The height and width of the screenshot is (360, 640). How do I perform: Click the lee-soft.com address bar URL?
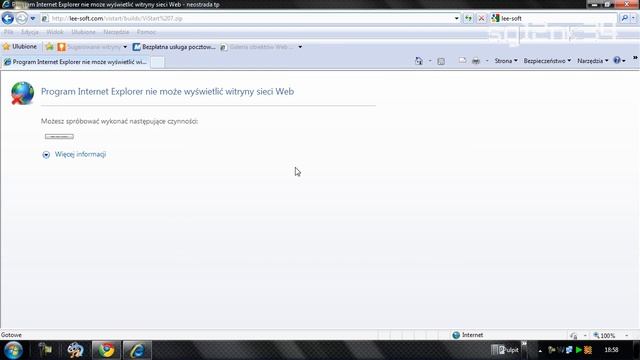click(117, 18)
